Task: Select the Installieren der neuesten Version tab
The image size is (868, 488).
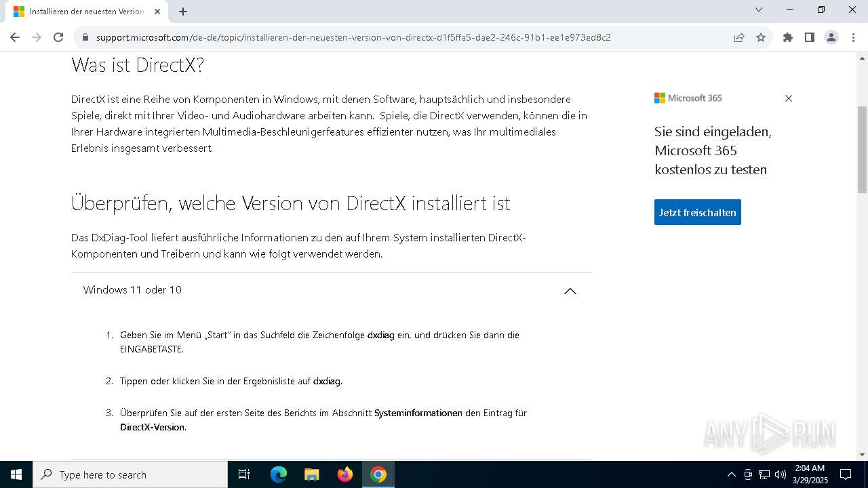Action: 86,12
